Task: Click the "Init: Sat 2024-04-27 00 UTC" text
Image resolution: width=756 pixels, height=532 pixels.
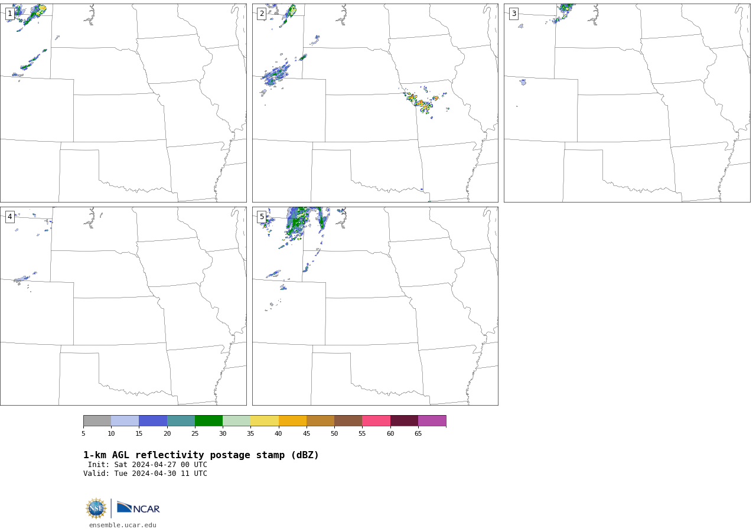Action: pyautogui.click(x=148, y=465)
